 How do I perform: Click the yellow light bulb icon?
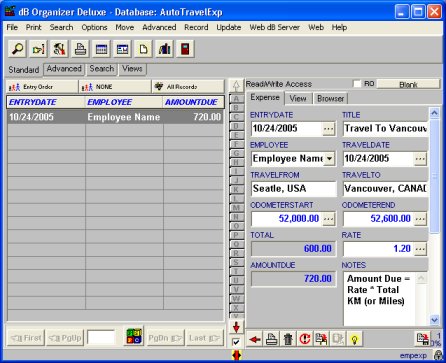(355, 340)
